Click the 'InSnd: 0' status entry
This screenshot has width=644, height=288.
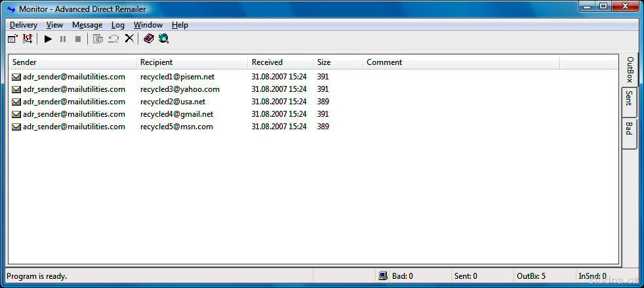tap(593, 276)
